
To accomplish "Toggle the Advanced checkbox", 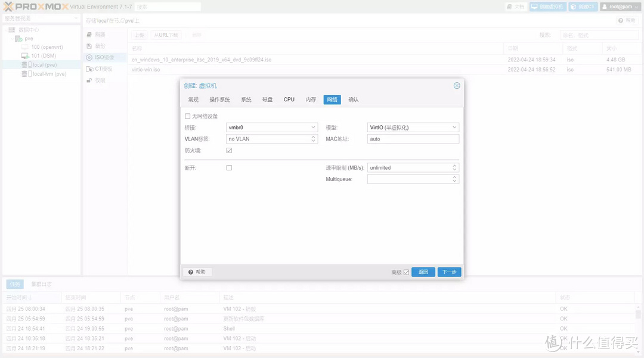I will pyautogui.click(x=406, y=272).
